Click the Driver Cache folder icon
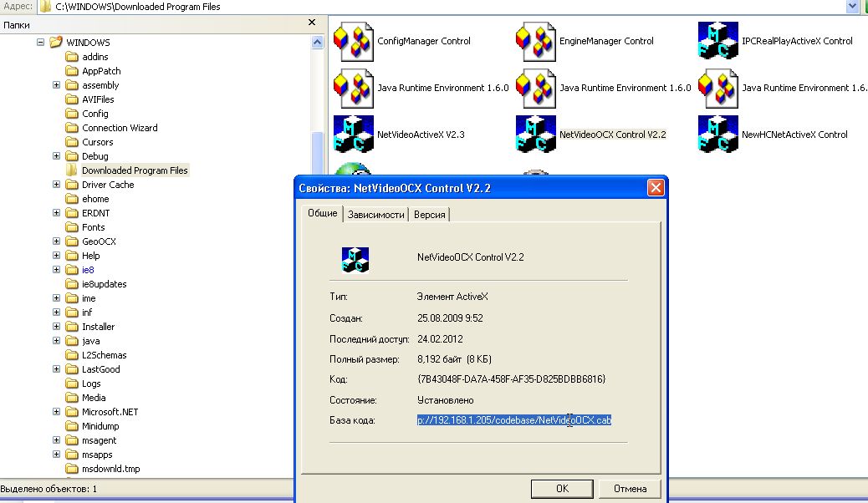Image resolution: width=868 pixels, height=503 pixels. pos(72,185)
